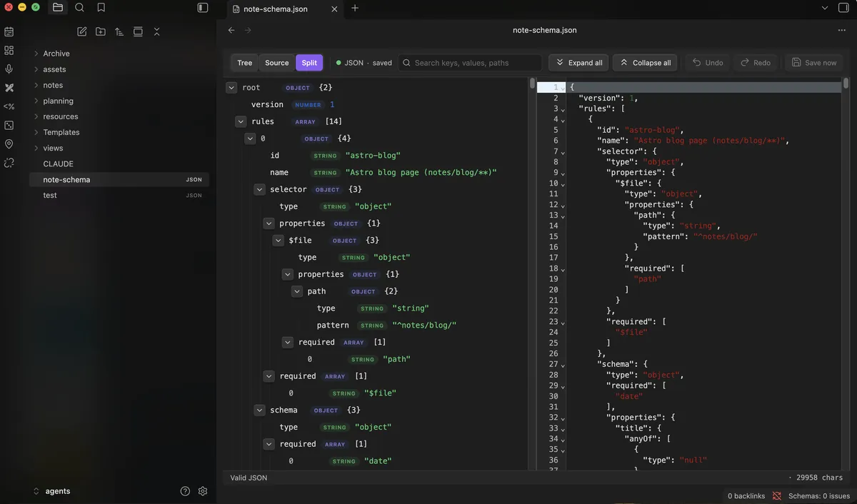
Task: Navigate forward with right arrow
Action: 248,30
